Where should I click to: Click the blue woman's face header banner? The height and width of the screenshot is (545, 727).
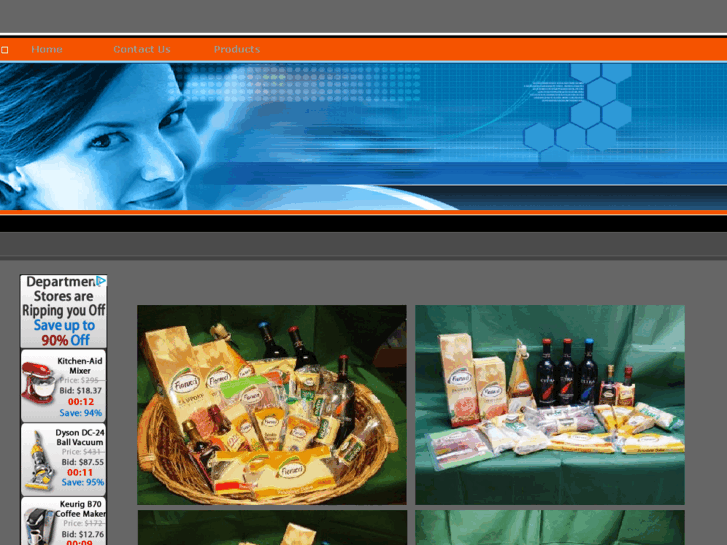364,136
